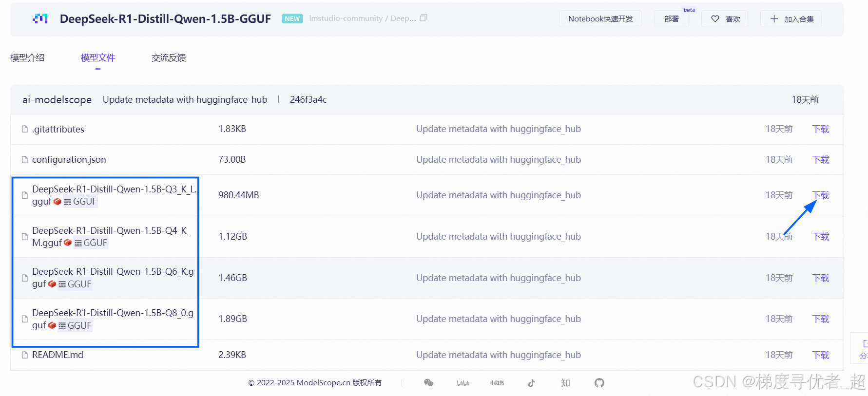
Task: Click the NEW badge next to the title
Action: click(x=292, y=19)
